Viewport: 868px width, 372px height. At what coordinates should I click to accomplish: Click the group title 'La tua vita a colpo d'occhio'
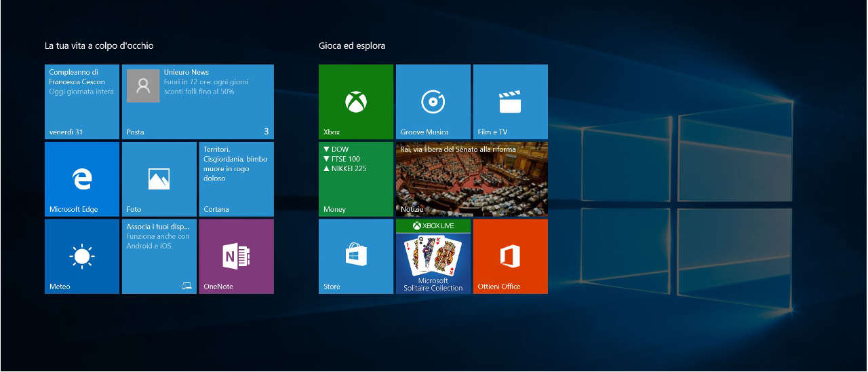coord(99,46)
